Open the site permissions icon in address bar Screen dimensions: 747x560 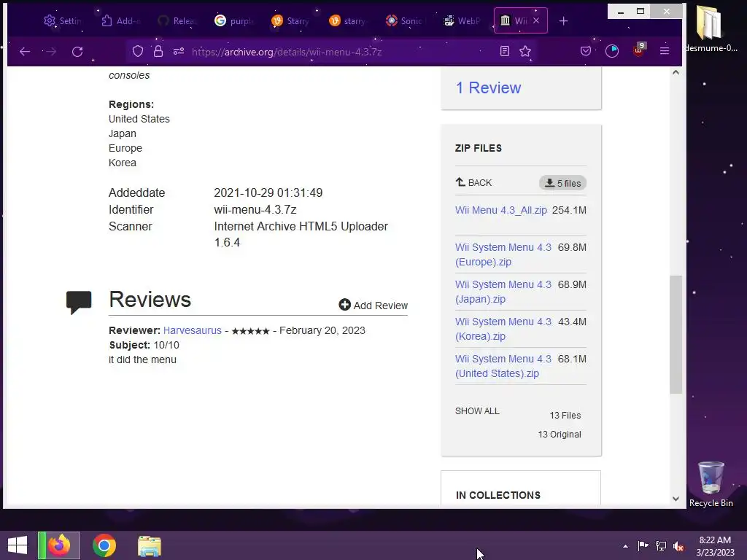(179, 52)
